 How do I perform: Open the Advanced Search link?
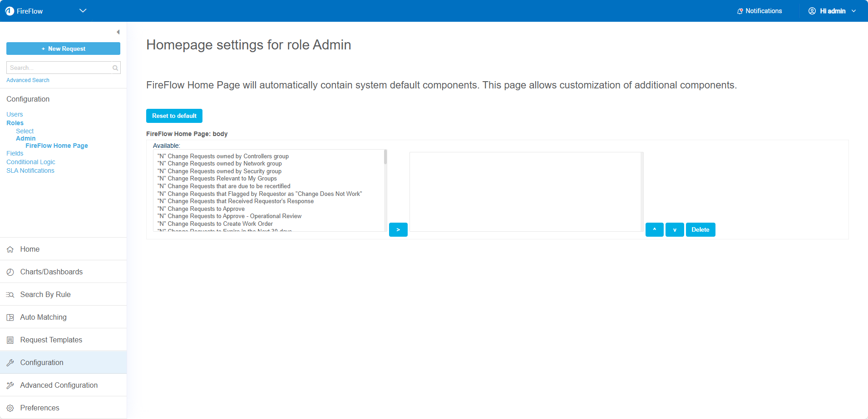pos(28,80)
